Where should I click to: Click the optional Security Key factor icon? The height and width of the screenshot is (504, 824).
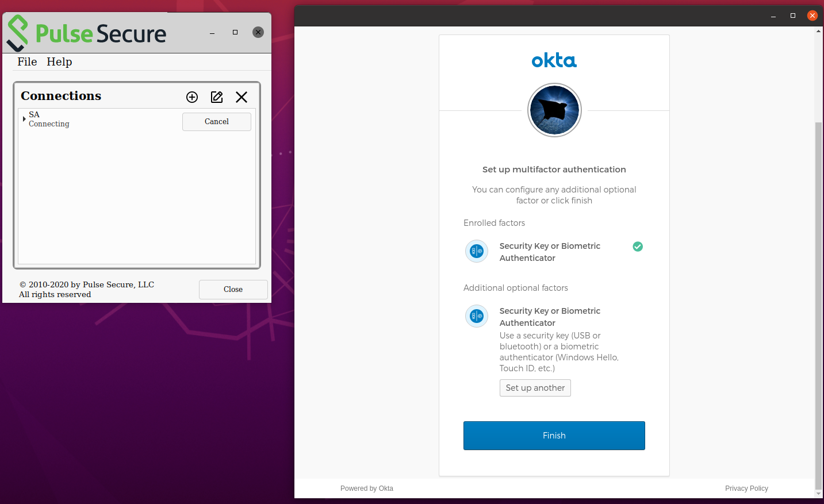pyautogui.click(x=477, y=316)
